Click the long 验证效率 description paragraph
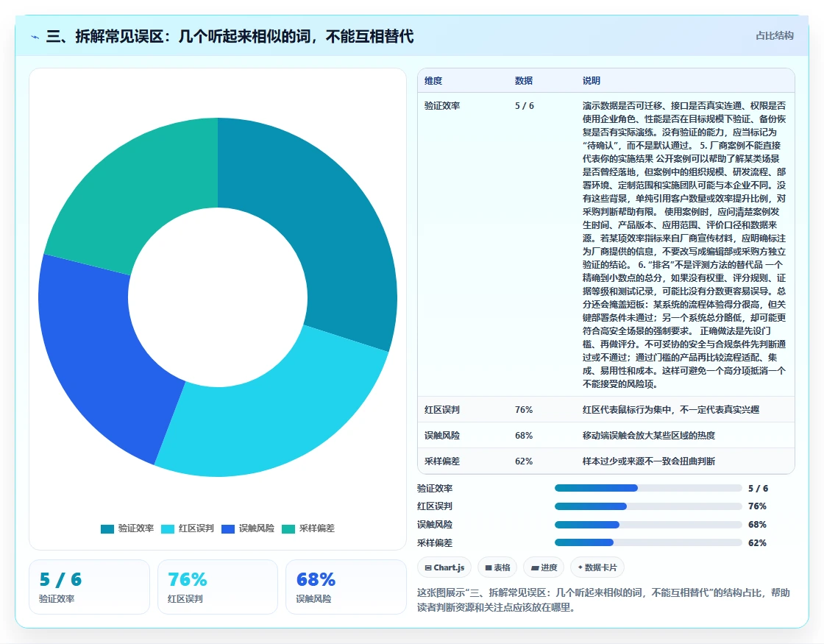 coord(684,245)
